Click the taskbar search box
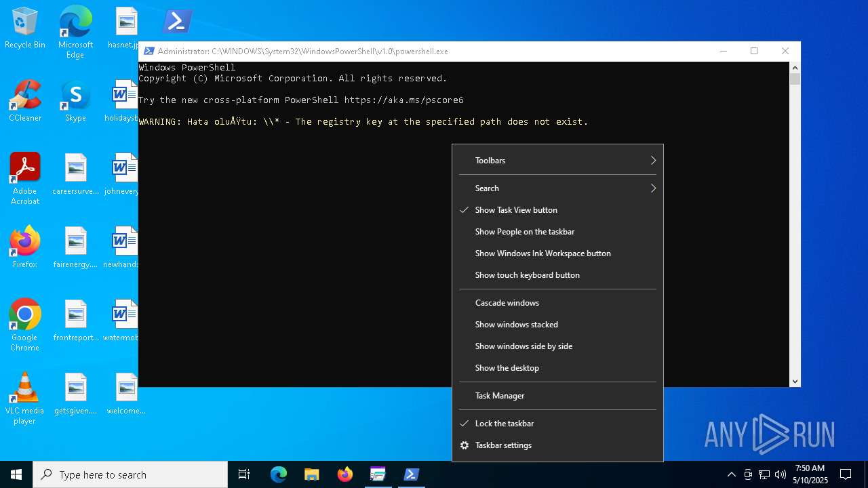Screen dimensions: 868x488 (130, 474)
